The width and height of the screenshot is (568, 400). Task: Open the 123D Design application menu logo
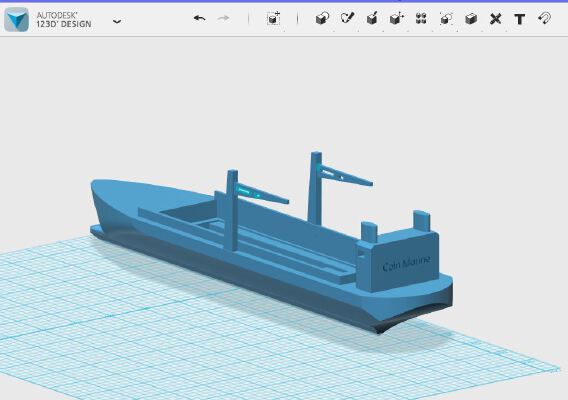coord(16,20)
